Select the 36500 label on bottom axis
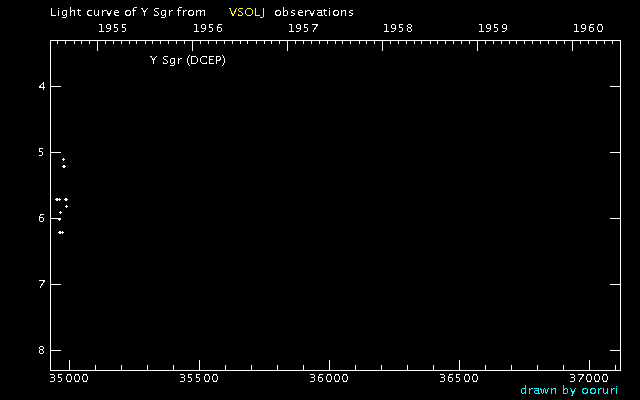 [x=458, y=379]
